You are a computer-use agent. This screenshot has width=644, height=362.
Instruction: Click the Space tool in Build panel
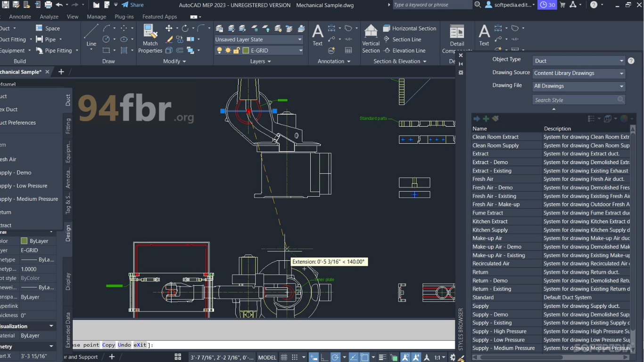[x=48, y=28]
